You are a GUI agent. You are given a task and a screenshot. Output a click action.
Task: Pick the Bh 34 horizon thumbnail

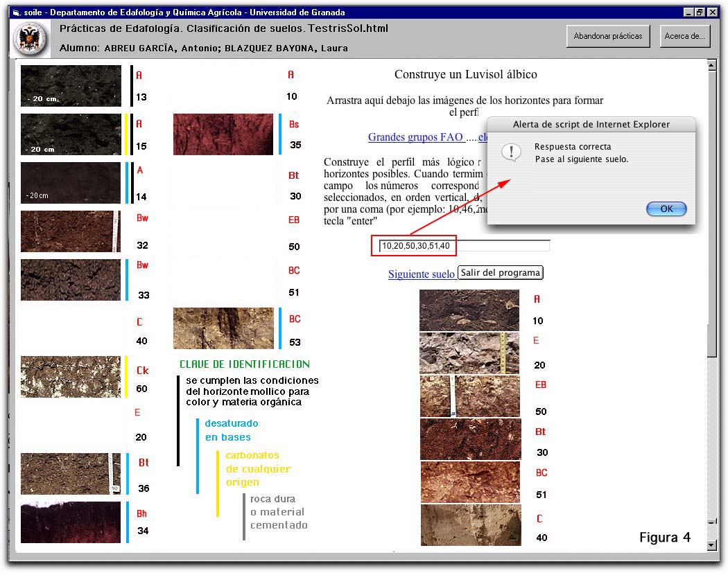pos(71,522)
